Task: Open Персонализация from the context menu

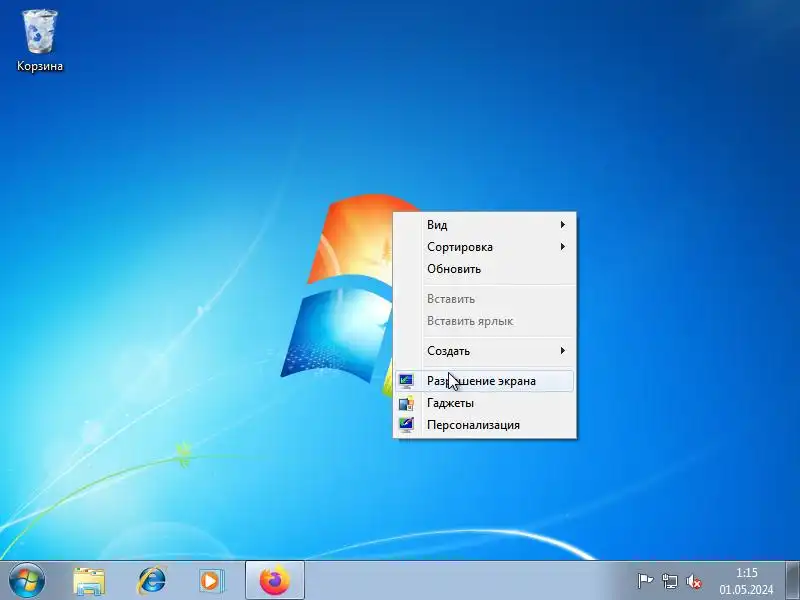Action: pyautogui.click(x=485, y=425)
